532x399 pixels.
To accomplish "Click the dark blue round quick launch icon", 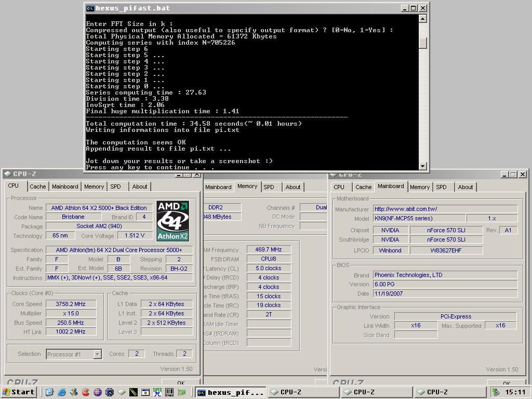I will [110, 392].
